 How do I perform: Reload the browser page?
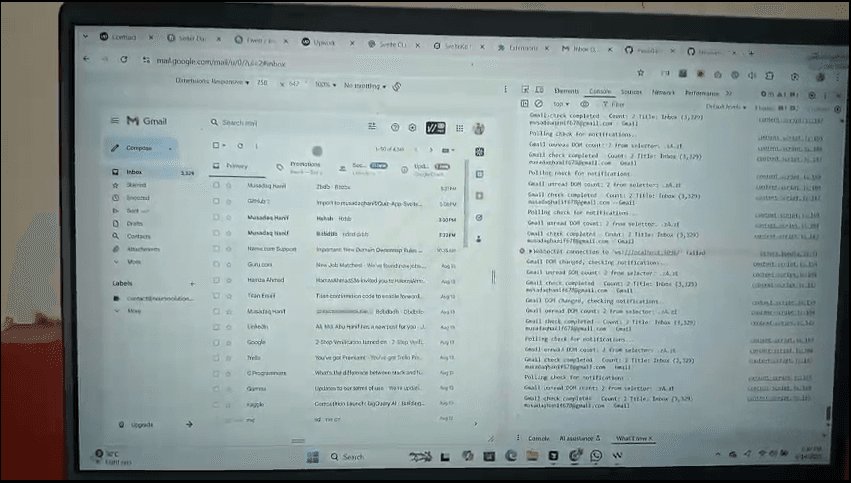(124, 59)
